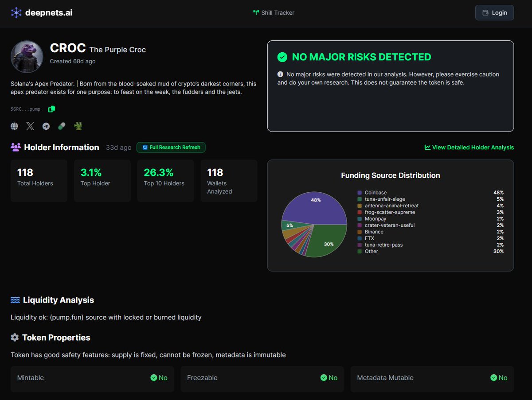Open the pump.fun pill icon
The height and width of the screenshot is (400, 532).
point(62,126)
